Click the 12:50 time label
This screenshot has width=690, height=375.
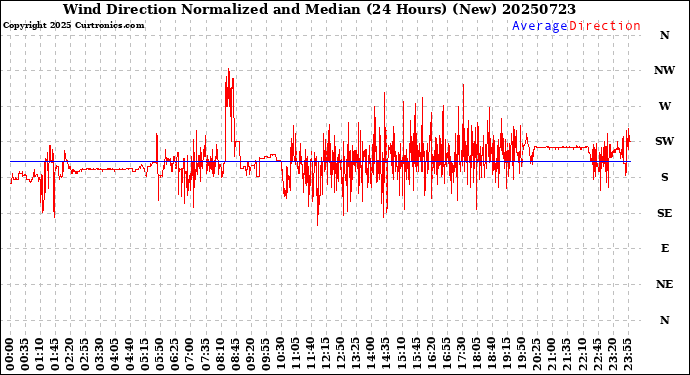pyautogui.click(x=341, y=354)
